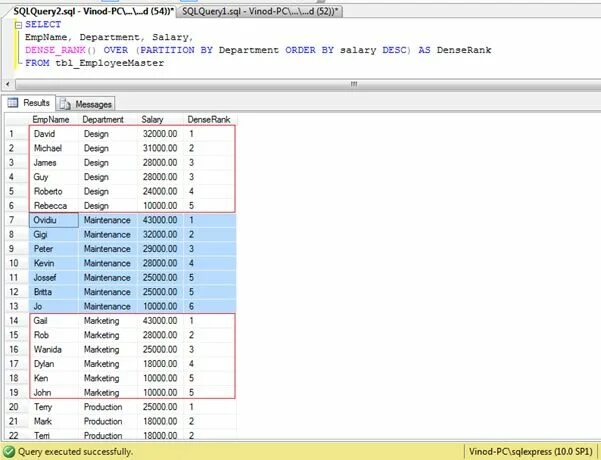Select Ovidiu's 43000.00 salary cell
Viewport: 601px width, 460px height.
(160, 220)
